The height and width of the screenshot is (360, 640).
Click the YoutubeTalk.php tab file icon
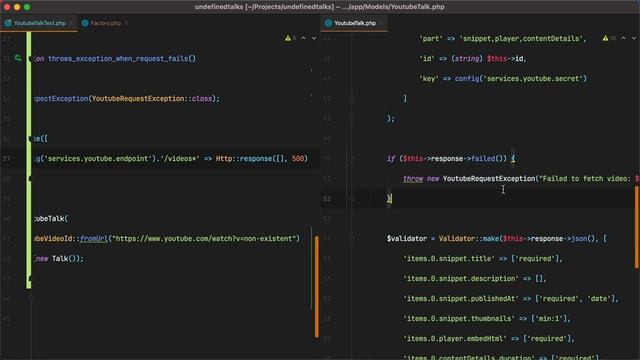pyautogui.click(x=328, y=23)
